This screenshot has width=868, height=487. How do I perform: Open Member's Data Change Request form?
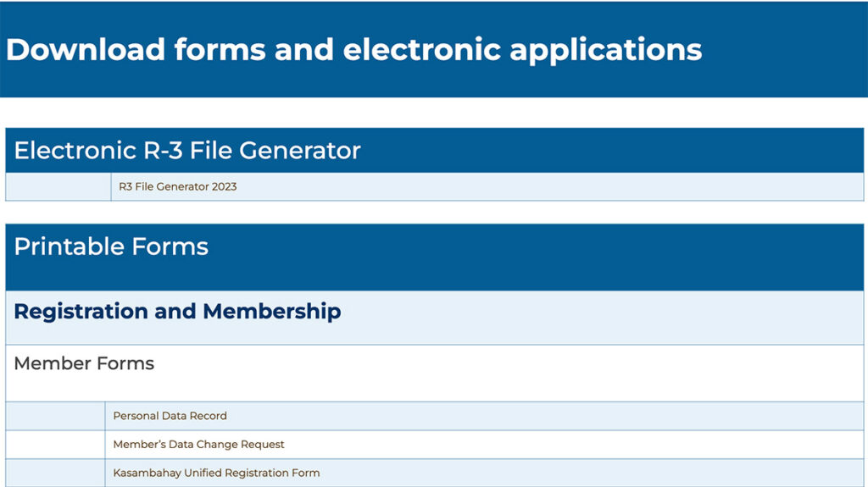(x=198, y=445)
